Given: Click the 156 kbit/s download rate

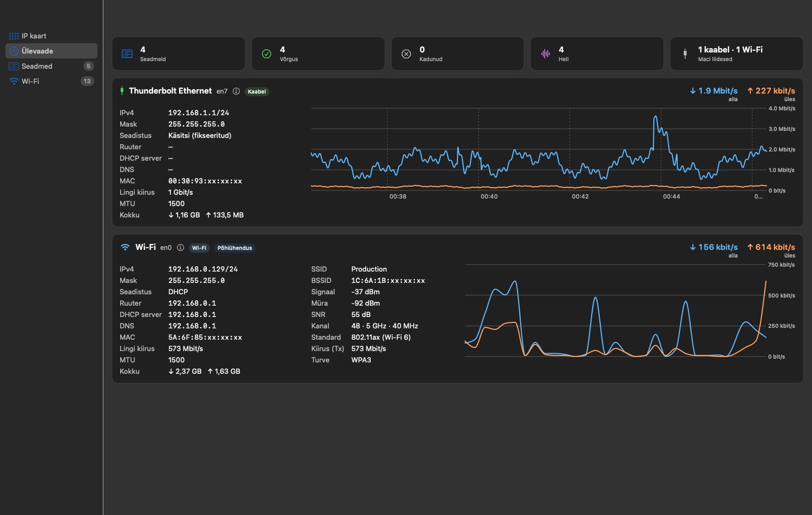Looking at the screenshot, I should click(713, 247).
